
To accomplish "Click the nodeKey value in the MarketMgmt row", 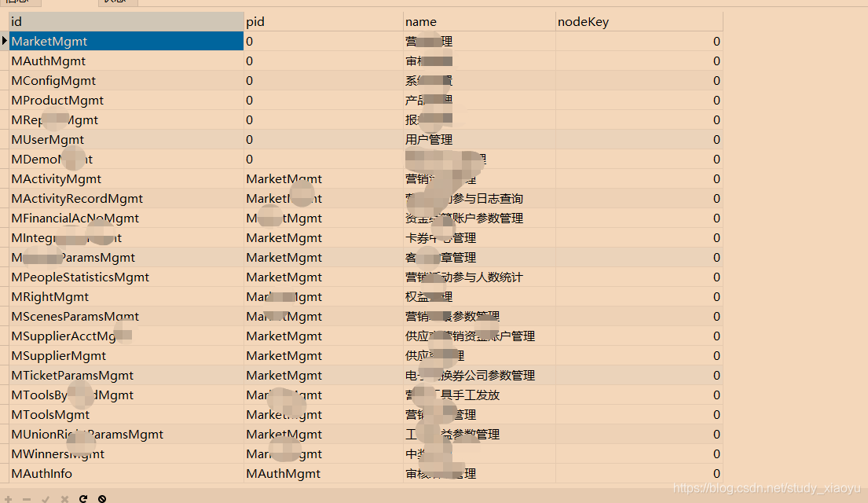I will click(x=639, y=41).
